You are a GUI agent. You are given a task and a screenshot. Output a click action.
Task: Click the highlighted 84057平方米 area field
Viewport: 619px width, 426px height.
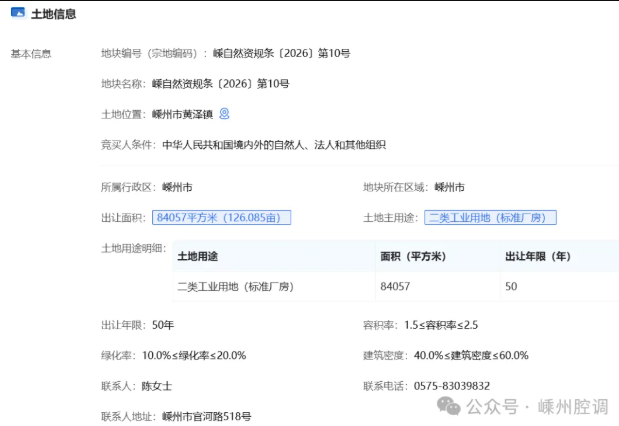coord(221,217)
